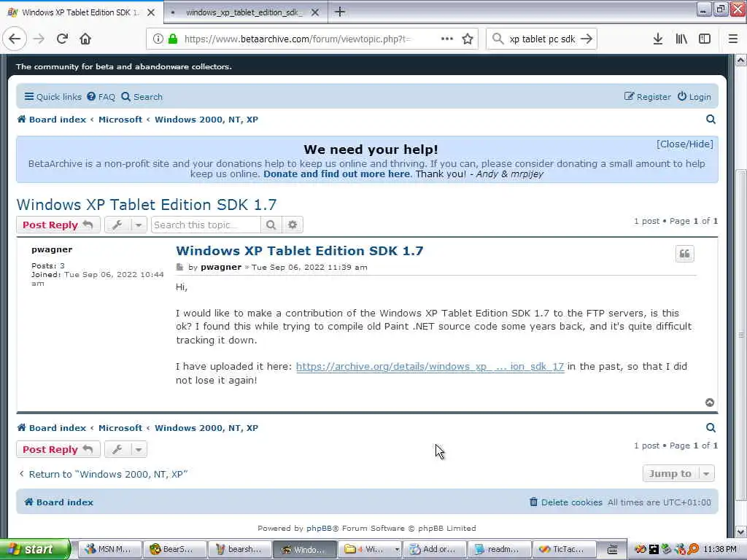View pwagner profile from post byline
Viewport: 747px width, 560px height.
click(x=221, y=267)
